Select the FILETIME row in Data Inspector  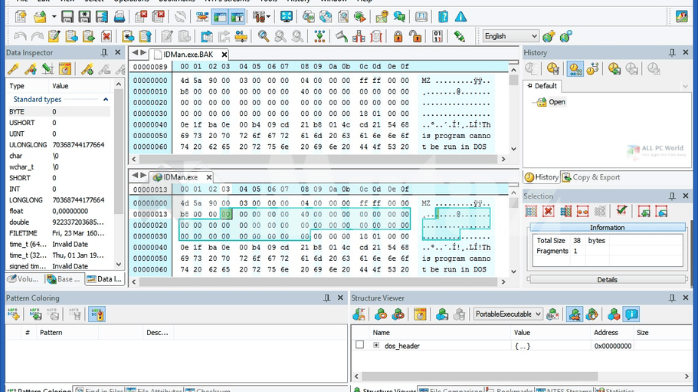click(59, 233)
